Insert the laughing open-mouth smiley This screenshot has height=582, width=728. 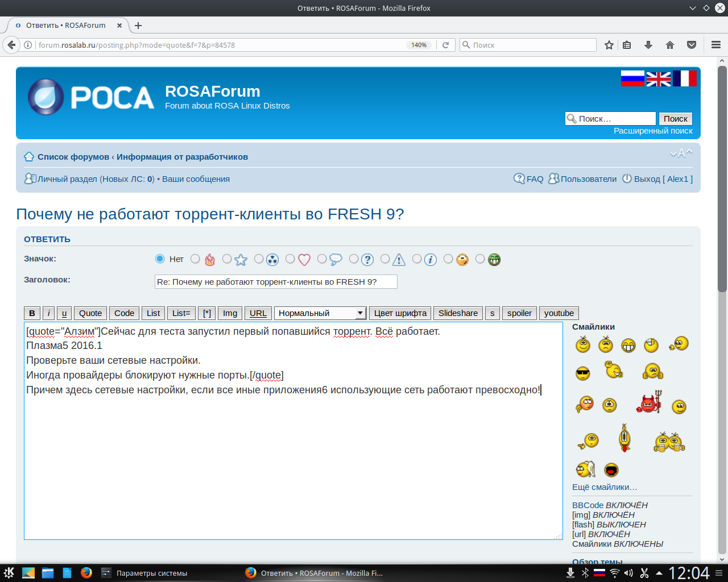[x=611, y=470]
